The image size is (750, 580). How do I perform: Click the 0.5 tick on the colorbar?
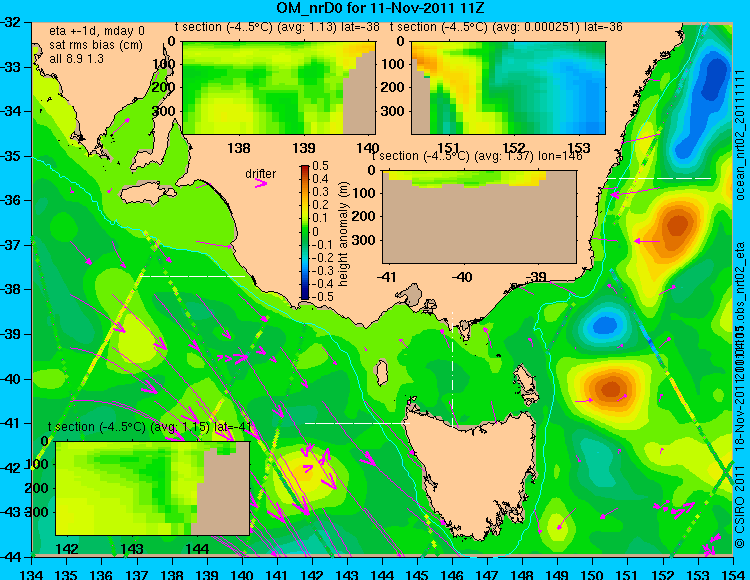click(x=320, y=166)
